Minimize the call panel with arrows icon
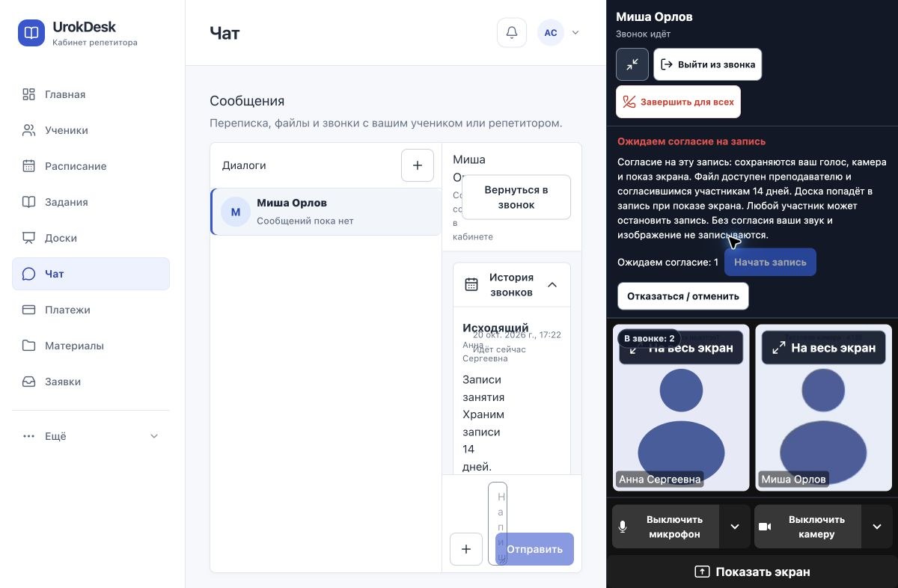This screenshot has height=588, width=898. 632,64
